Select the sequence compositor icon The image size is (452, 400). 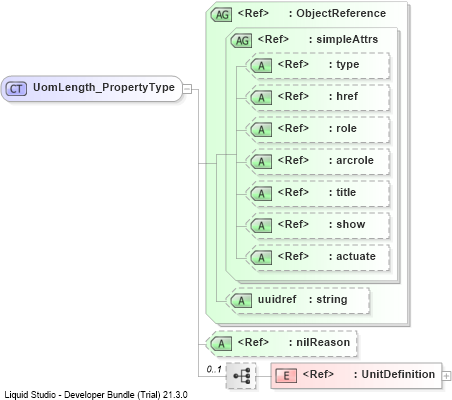coord(241,376)
